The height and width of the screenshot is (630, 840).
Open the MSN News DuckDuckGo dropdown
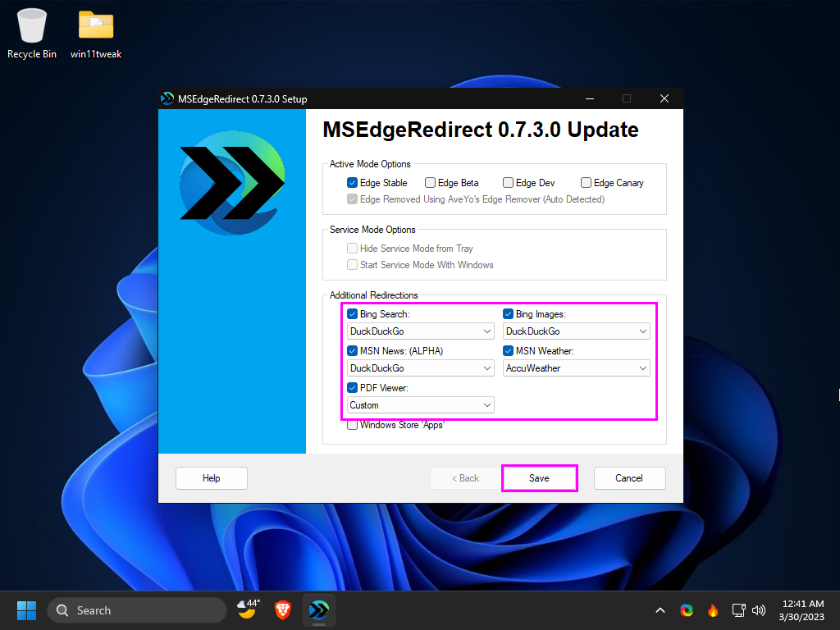click(421, 368)
